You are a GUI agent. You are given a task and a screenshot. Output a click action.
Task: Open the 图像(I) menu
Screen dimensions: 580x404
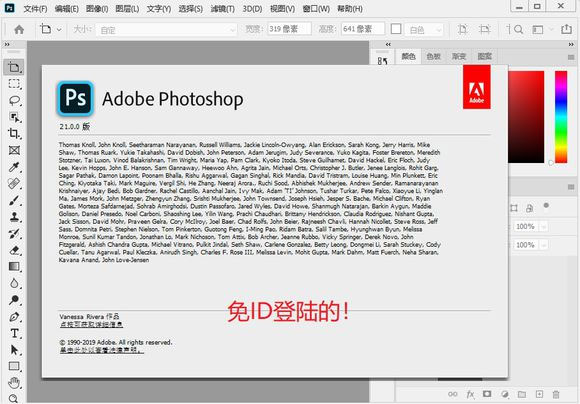click(x=97, y=9)
